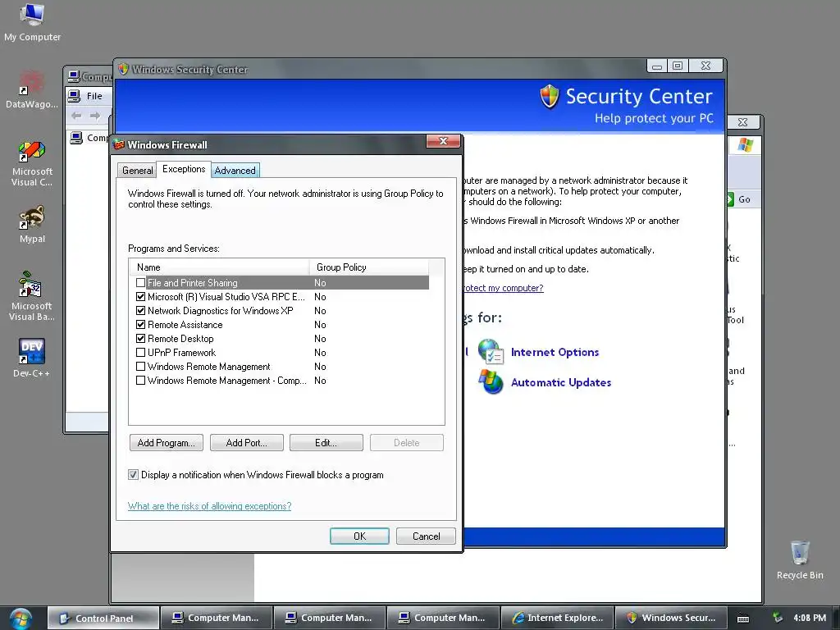
Task: Open risks of allowing exceptions link
Action: click(209, 505)
